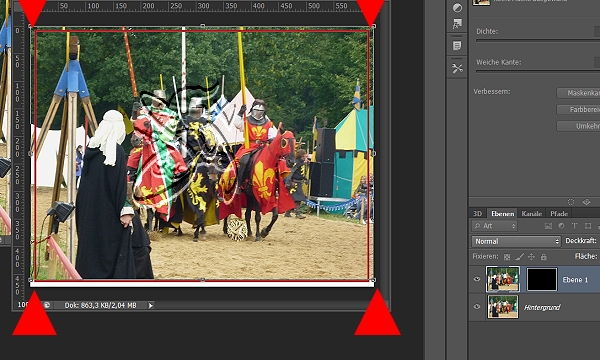Viewport: 600px width, 360px height.
Task: Select the Hintergrund layer thumbnail
Action: pyautogui.click(x=503, y=306)
